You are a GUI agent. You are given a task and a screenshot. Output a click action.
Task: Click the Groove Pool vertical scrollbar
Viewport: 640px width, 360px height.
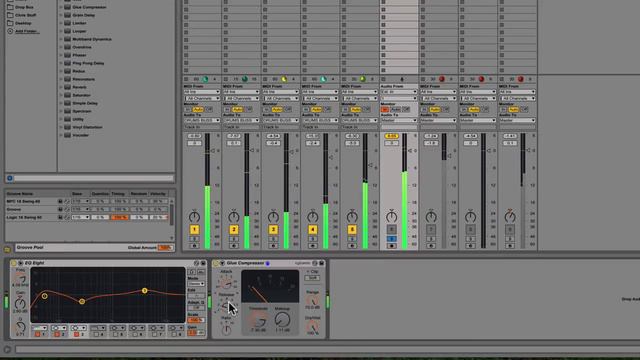click(172, 215)
